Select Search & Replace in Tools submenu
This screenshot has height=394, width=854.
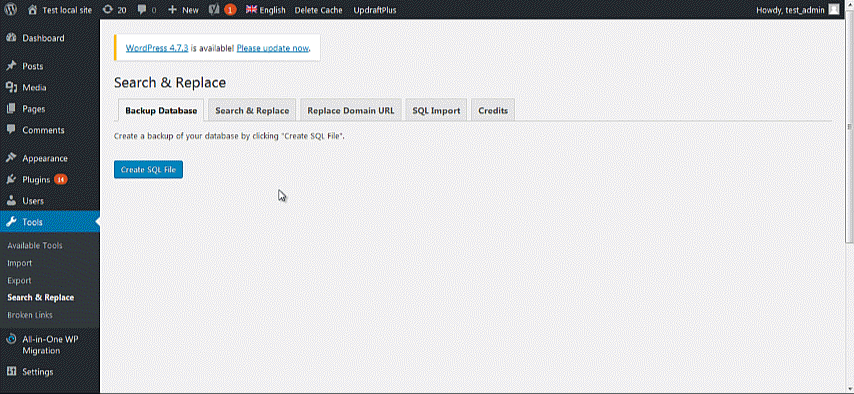[x=41, y=298]
